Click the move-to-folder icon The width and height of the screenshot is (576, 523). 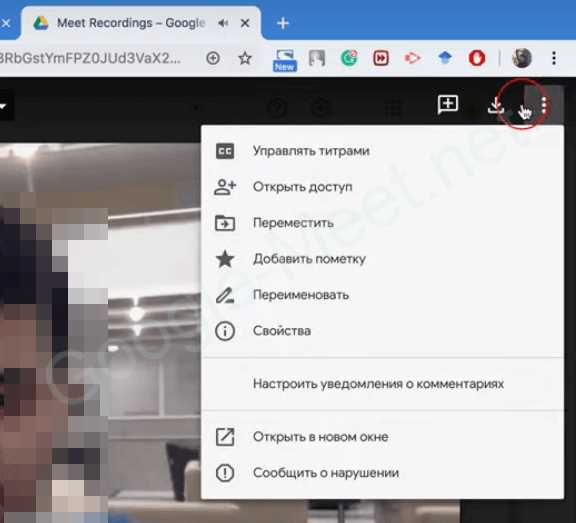(x=225, y=223)
